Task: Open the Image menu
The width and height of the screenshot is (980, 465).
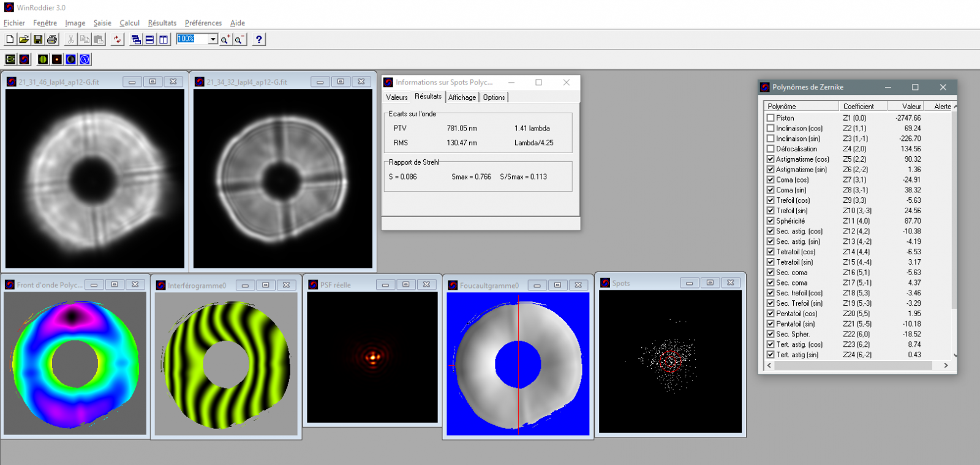Action: [x=75, y=23]
